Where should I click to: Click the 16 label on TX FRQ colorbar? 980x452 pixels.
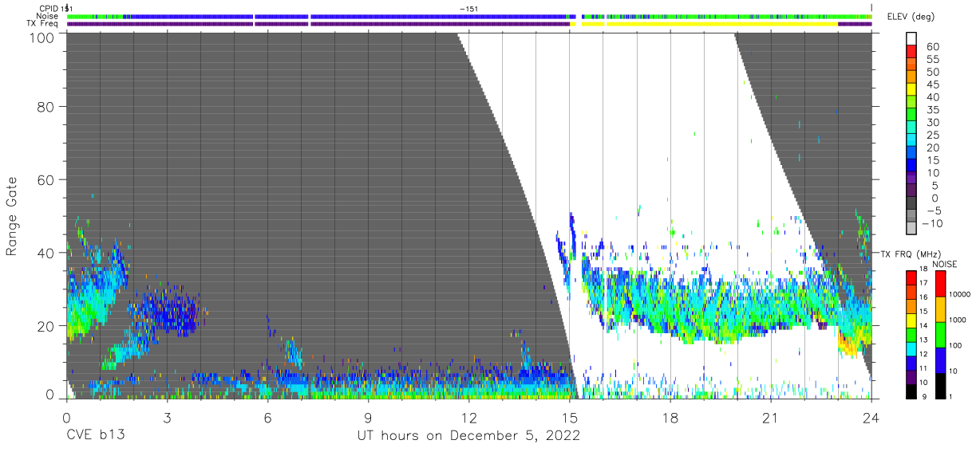pos(924,297)
